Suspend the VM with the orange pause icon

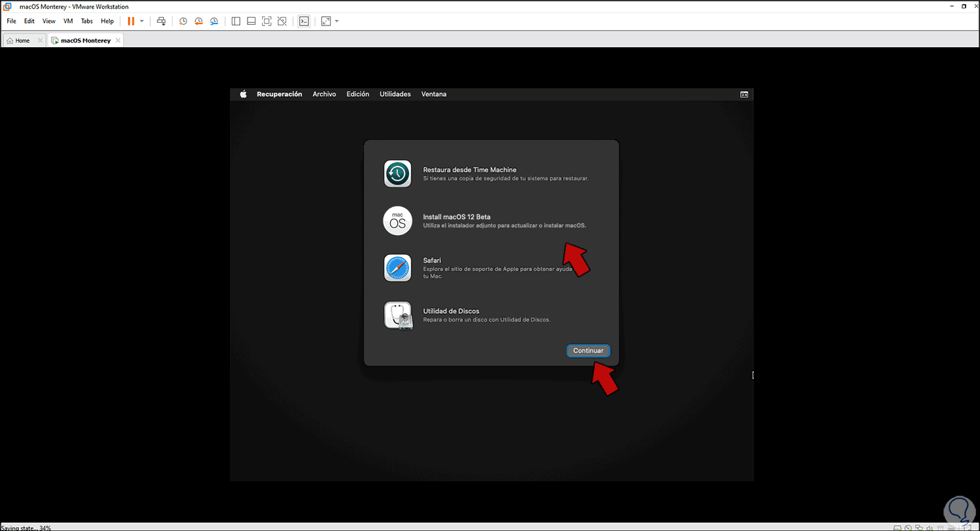(131, 21)
